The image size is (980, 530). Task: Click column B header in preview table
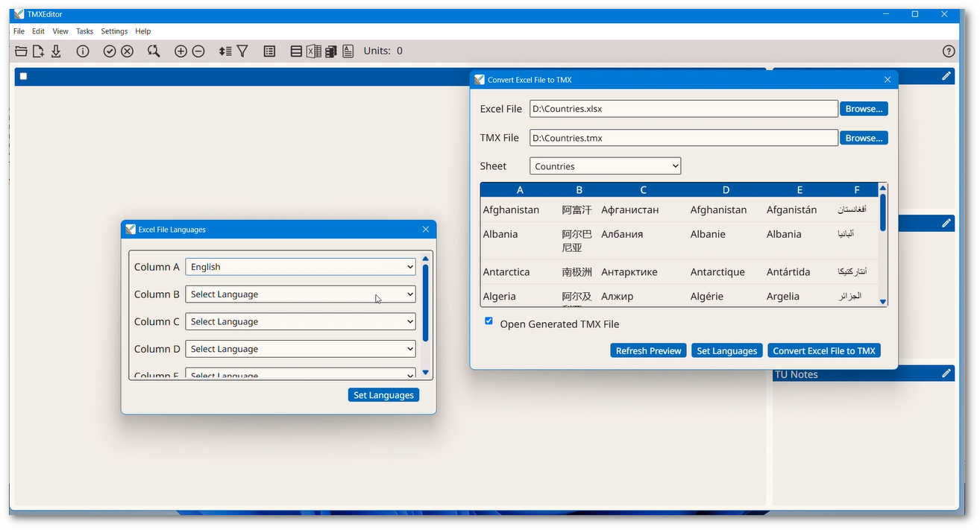tap(579, 190)
